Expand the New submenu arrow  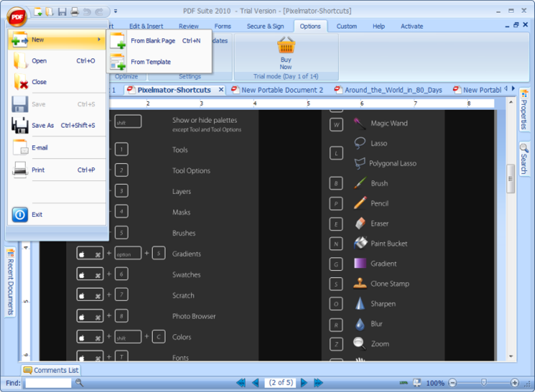(99, 39)
